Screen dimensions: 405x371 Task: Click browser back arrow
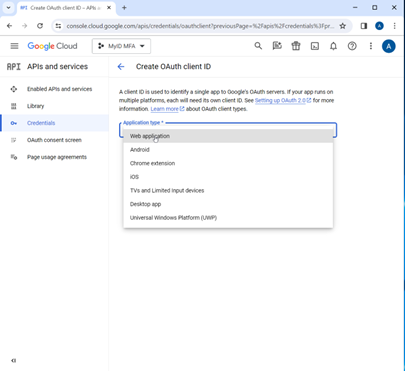pyautogui.click(x=9, y=26)
